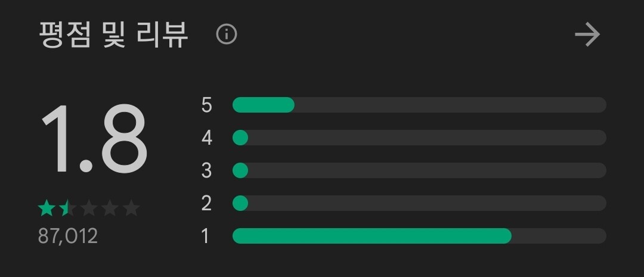Click the fifth gray star

coord(131,208)
